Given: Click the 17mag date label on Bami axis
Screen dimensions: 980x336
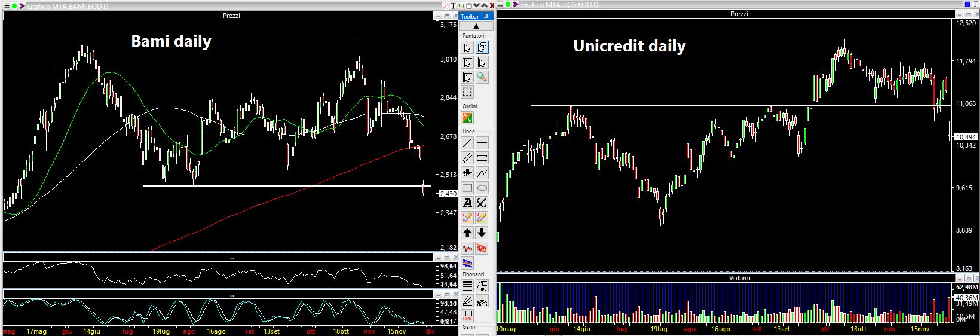Looking at the screenshot, I should pos(37,331).
